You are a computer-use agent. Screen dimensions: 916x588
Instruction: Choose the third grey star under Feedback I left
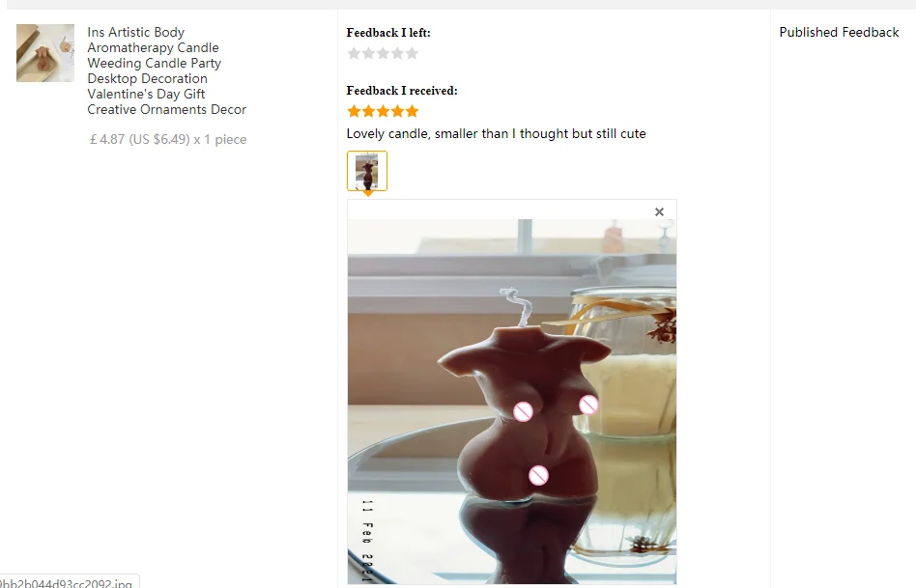click(383, 54)
